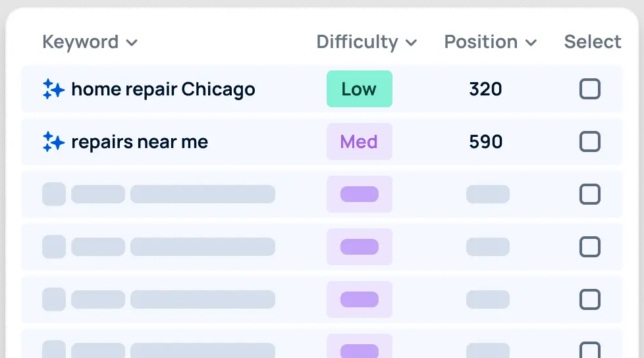Viewport: 644px width, 358px height.
Task: Tick the checkbox in the third row
Action: pos(589,194)
